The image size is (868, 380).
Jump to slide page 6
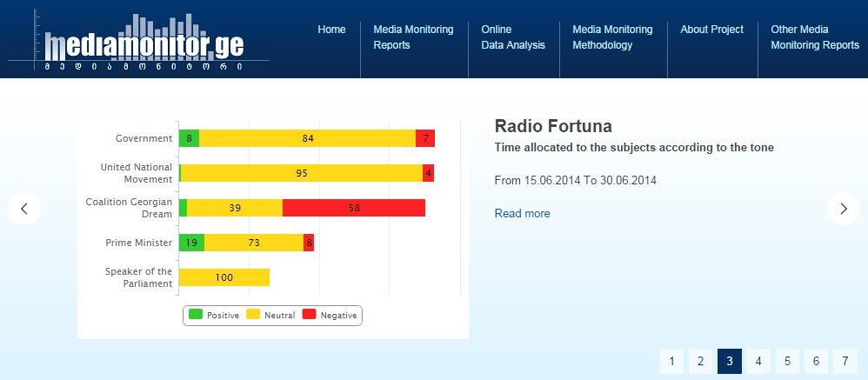coord(816,361)
